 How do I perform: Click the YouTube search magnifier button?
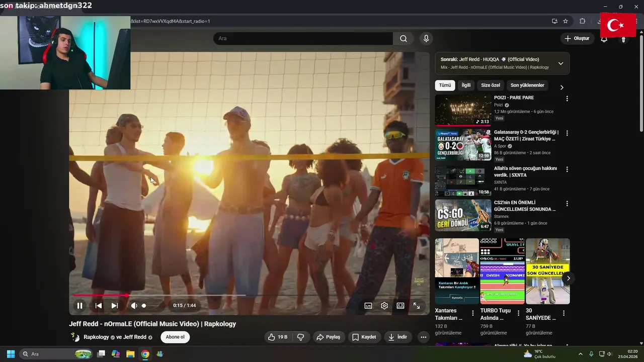click(404, 39)
